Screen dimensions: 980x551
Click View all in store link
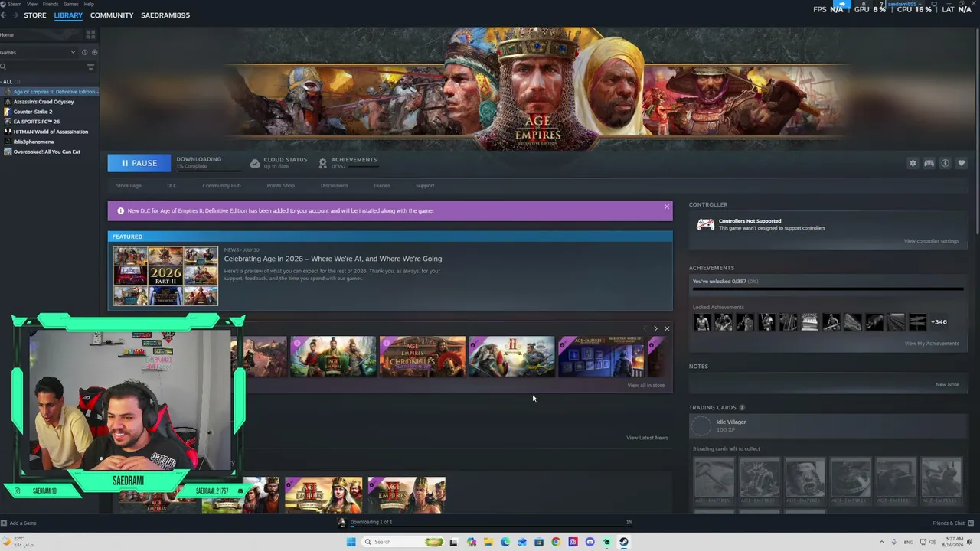[x=646, y=386]
